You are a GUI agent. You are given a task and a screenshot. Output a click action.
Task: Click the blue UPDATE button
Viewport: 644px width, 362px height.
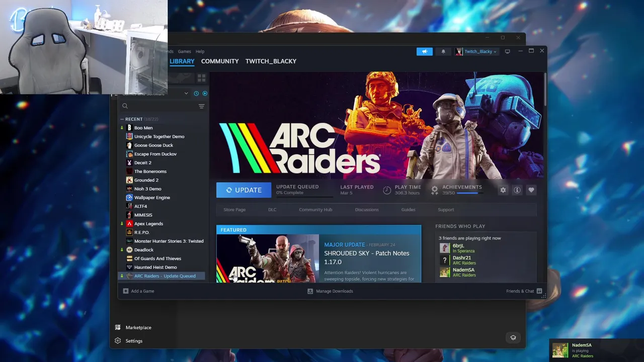coord(244,190)
